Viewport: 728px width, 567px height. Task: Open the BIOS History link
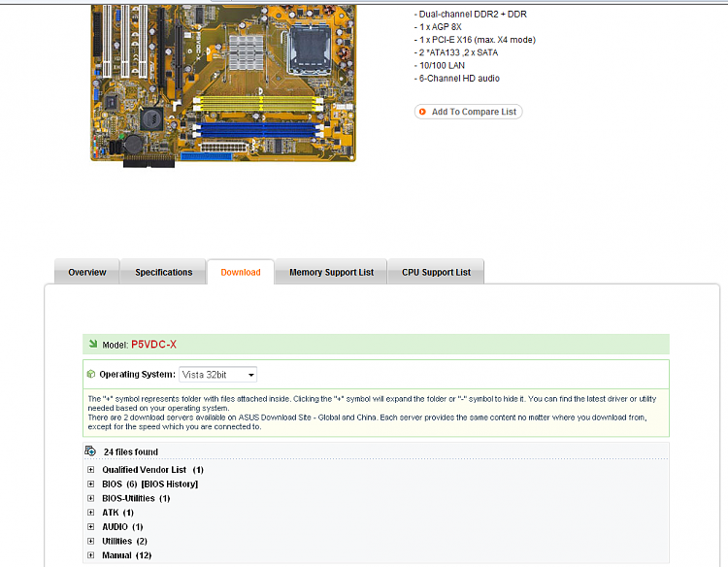(x=170, y=484)
